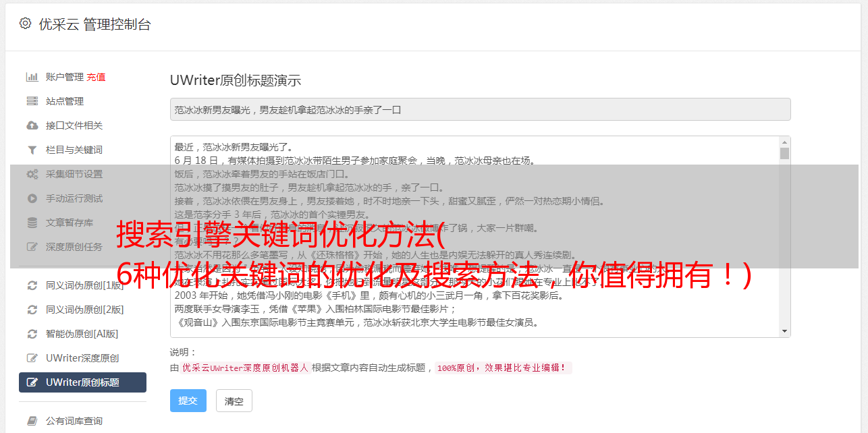868x433 pixels.
Task: Open UWriter深度原创 in the sidebar
Action: pyautogui.click(x=82, y=358)
